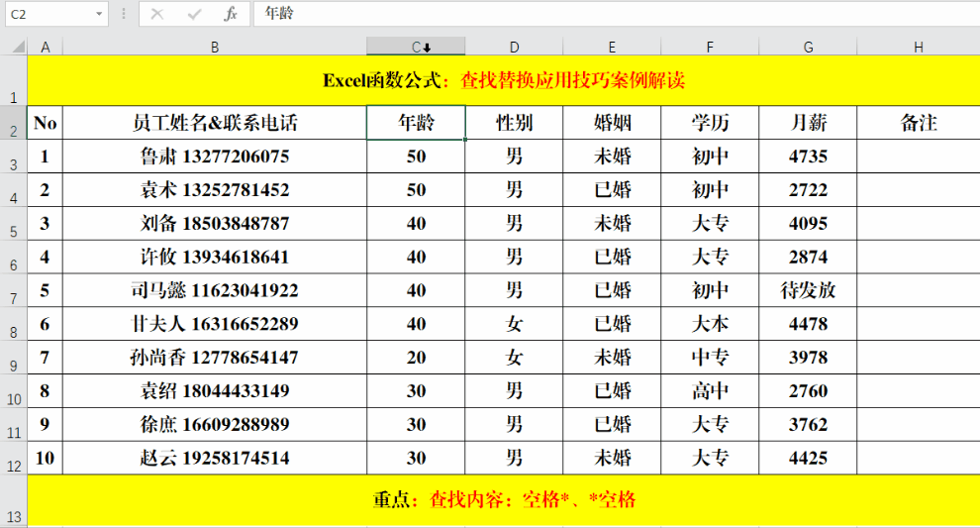Select row 3 header
The height and width of the screenshot is (528, 980).
(13, 157)
